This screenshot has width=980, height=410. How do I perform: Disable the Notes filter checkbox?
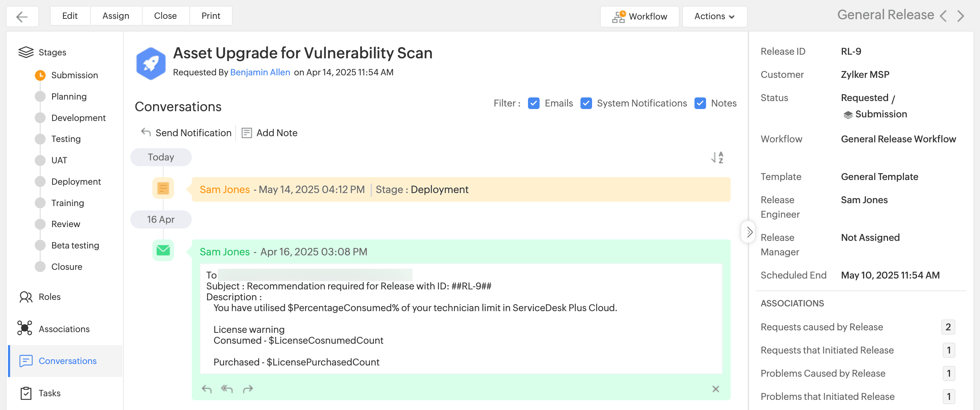click(700, 103)
